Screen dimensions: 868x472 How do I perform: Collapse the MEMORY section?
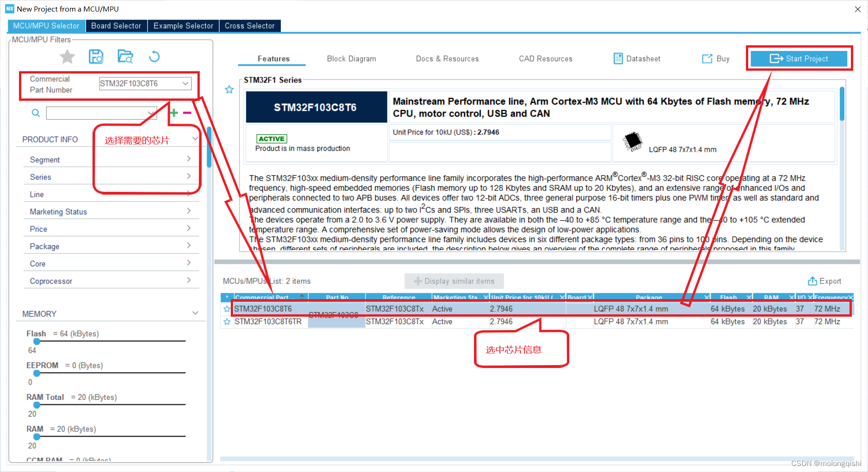[x=195, y=313]
